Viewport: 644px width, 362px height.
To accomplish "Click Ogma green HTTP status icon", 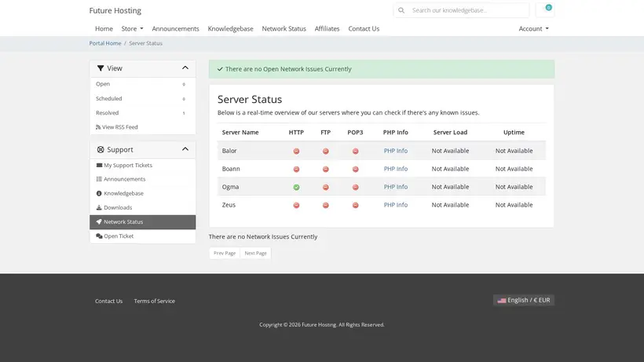I will click(296, 187).
